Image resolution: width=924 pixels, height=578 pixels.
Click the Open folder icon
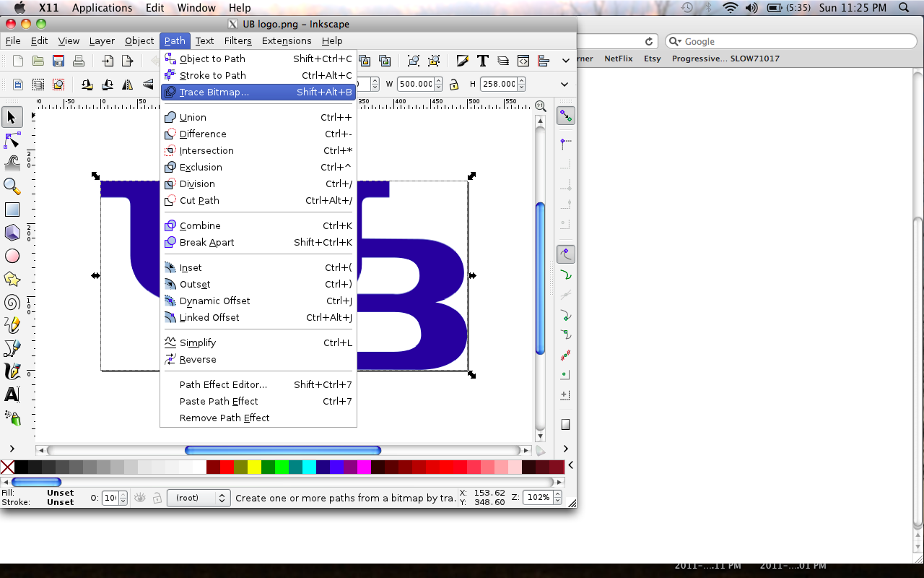pos(38,61)
